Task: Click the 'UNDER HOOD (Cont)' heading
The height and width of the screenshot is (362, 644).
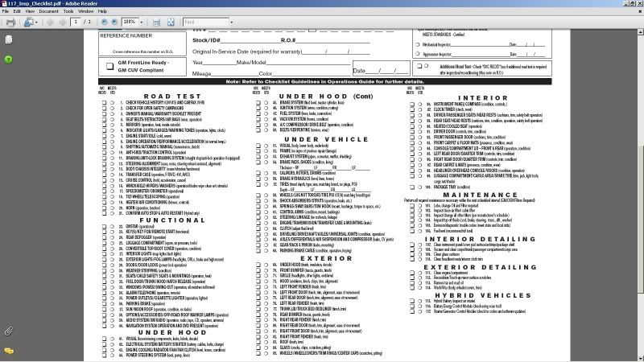Action: [x=326, y=96]
